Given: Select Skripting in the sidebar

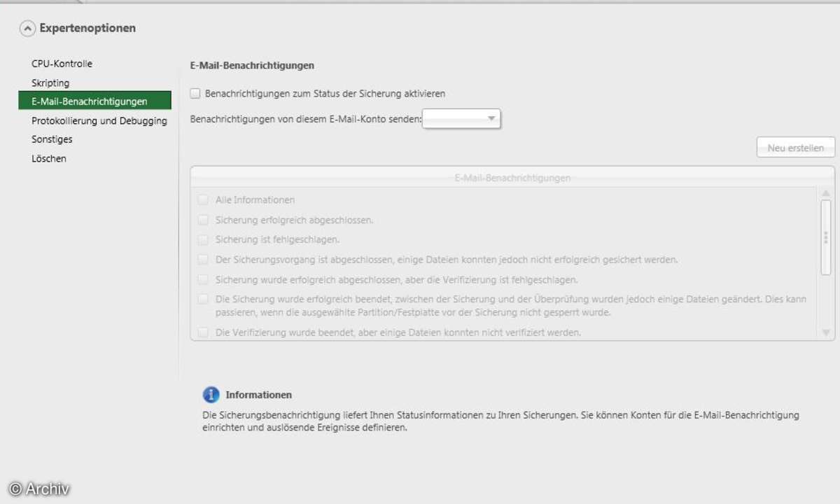Looking at the screenshot, I should pos(50,83).
